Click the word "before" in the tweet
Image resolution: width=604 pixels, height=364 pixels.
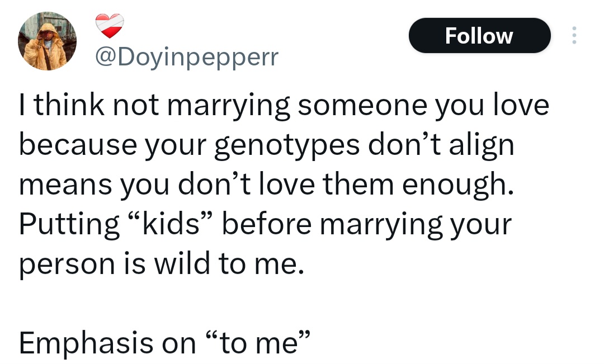pos(271,224)
